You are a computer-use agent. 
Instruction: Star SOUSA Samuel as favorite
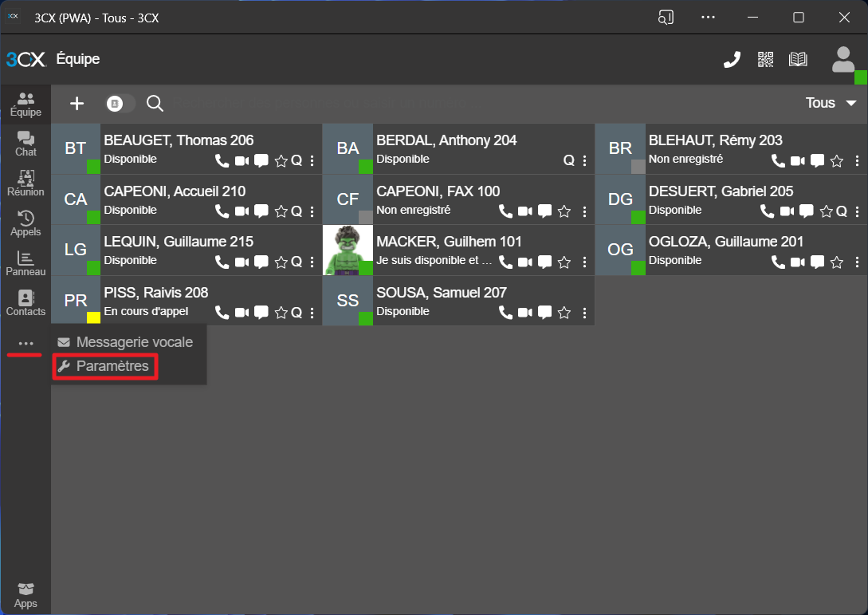coord(564,313)
